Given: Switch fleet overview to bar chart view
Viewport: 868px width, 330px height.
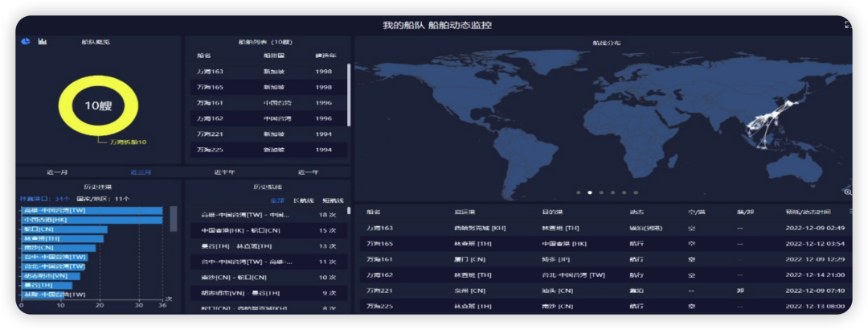Looking at the screenshot, I should [x=43, y=41].
